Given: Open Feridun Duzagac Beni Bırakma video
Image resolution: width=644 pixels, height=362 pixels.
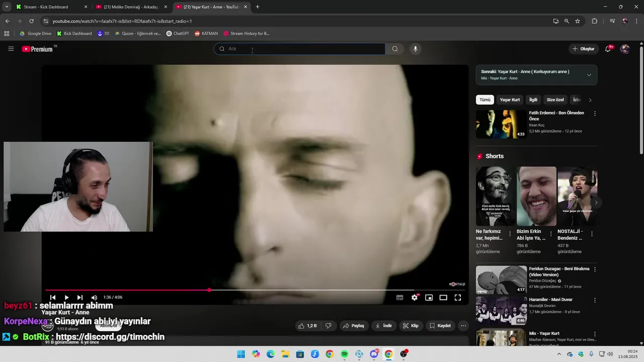Looking at the screenshot, I should pos(501,280).
